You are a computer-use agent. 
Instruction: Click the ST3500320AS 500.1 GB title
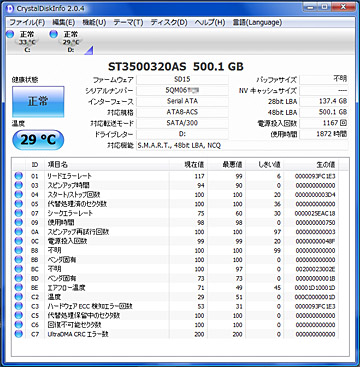tap(176, 66)
